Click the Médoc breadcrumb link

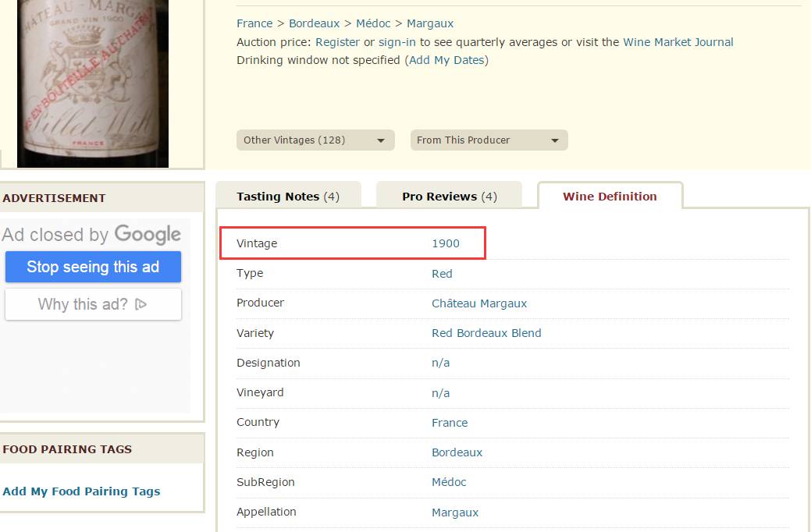pyautogui.click(x=373, y=23)
